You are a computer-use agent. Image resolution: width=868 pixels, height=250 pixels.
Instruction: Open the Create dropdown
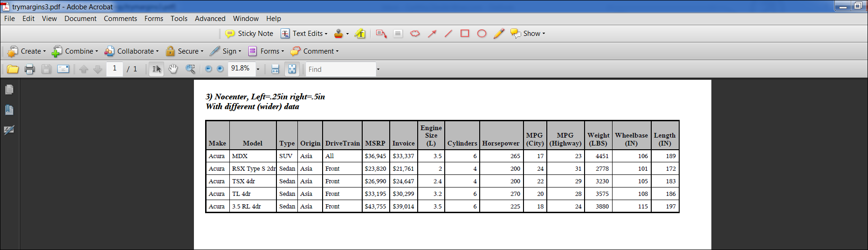coord(27,51)
